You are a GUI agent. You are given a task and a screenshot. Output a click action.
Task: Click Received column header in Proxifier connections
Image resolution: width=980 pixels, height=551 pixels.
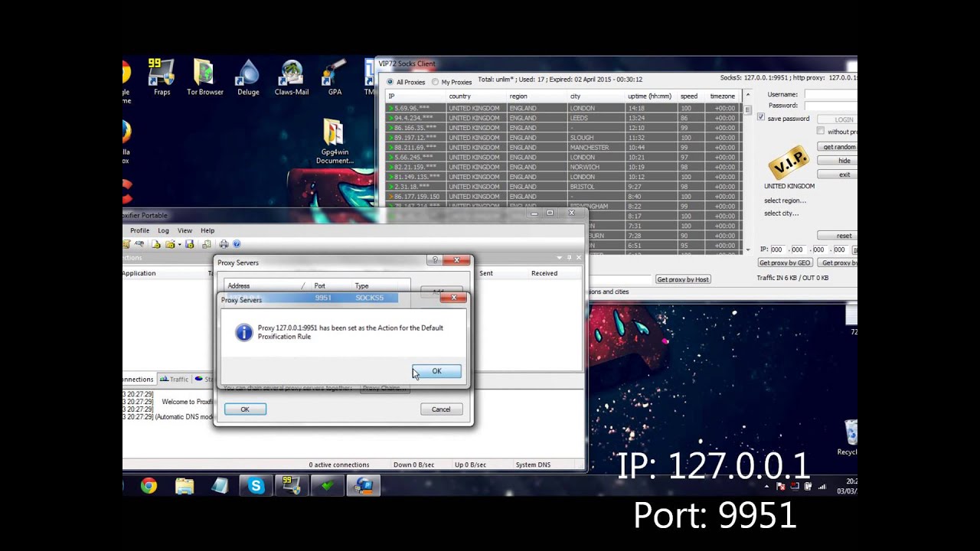point(544,273)
